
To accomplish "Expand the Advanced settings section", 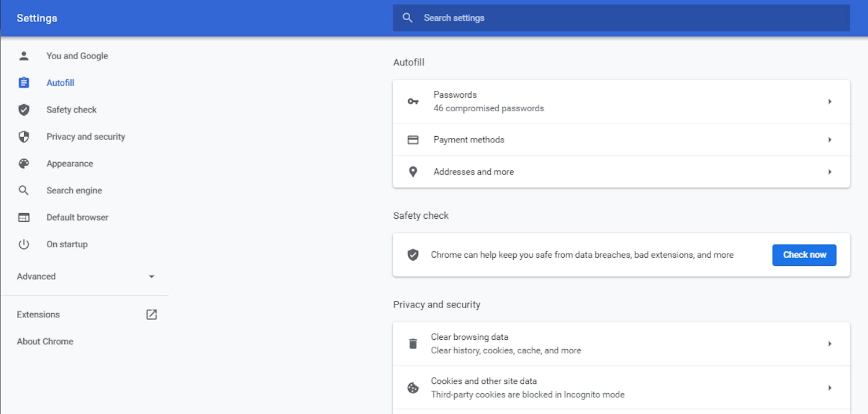I will pyautogui.click(x=152, y=276).
